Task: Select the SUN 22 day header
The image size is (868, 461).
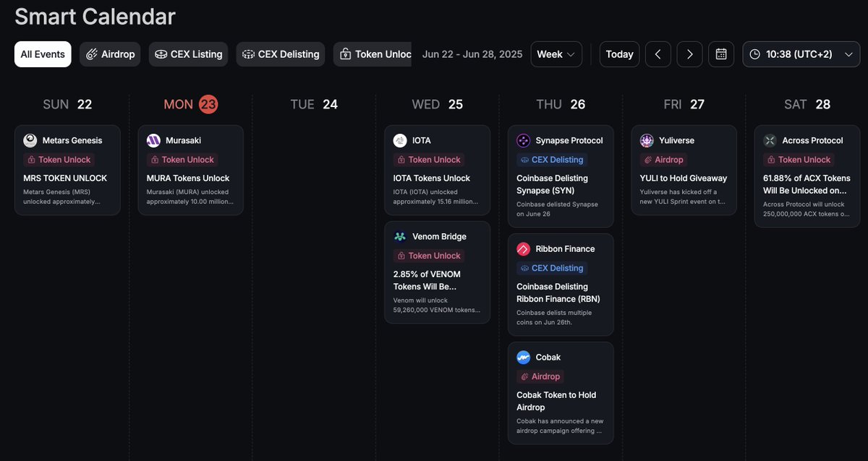Action: [x=67, y=104]
